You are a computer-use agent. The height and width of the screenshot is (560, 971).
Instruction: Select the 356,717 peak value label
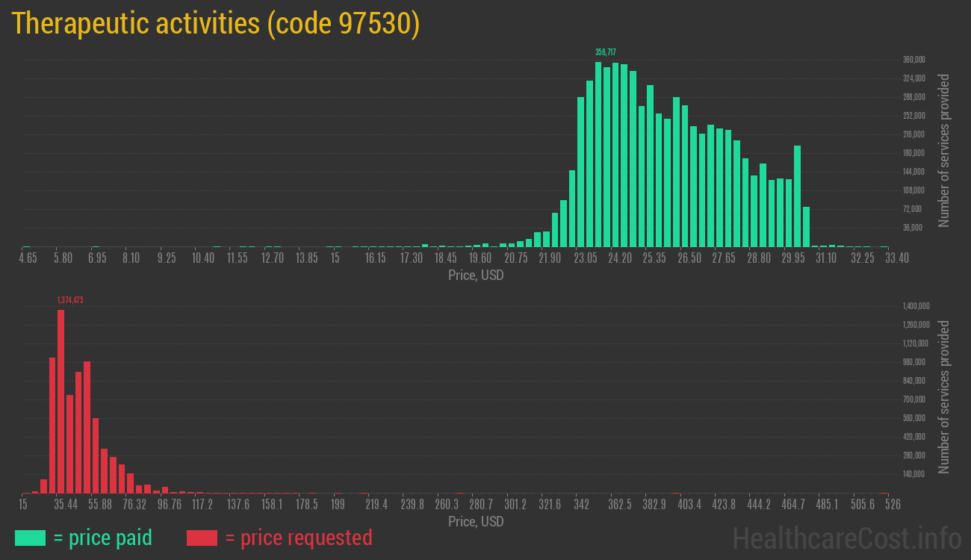[x=605, y=52]
